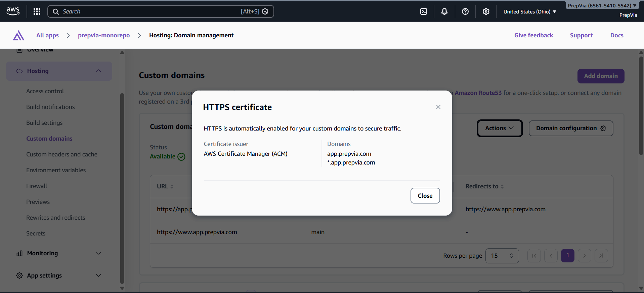The image size is (644, 293).
Task: Follow the Amazon Route53 link
Action: click(478, 93)
